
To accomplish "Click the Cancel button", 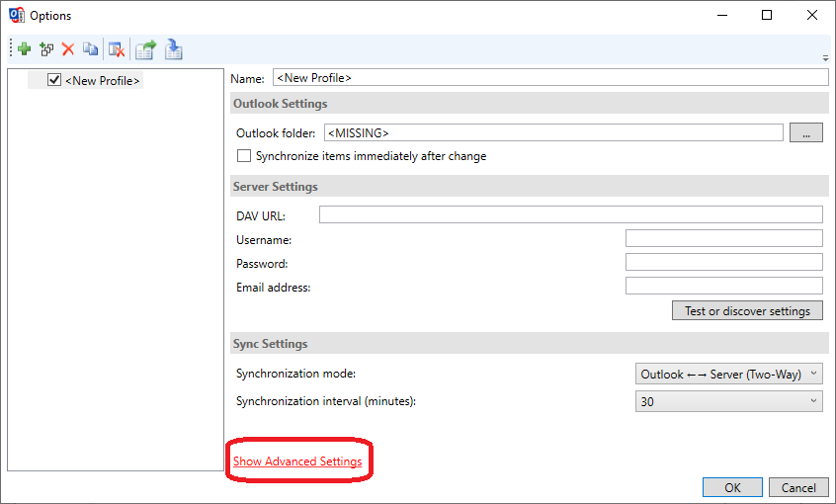I will (x=798, y=487).
